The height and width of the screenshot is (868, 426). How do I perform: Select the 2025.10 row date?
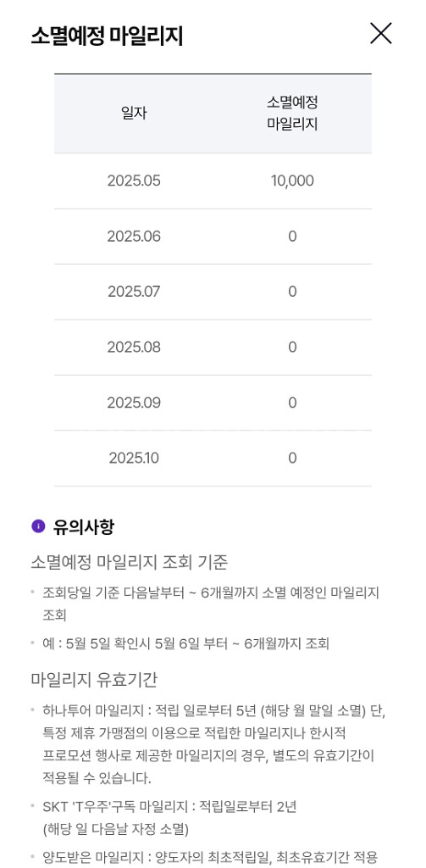click(x=134, y=458)
